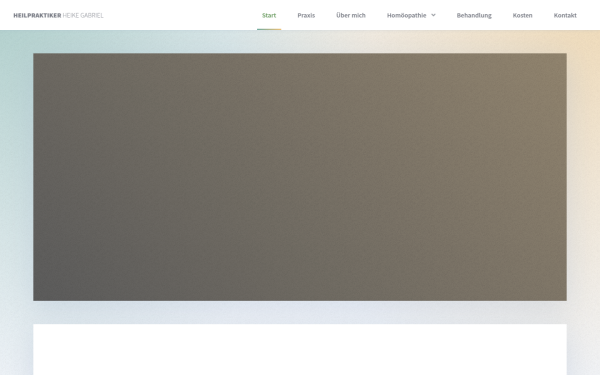Click the light HEIKE GABRIEL text in logo
The image size is (600, 375).
(83, 15)
